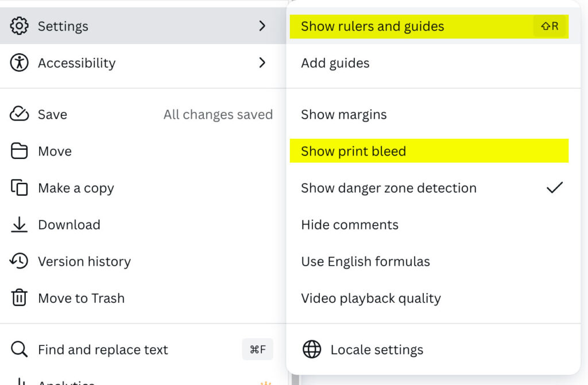Click the Download arrow icon
This screenshot has width=588, height=385.
pyautogui.click(x=20, y=225)
